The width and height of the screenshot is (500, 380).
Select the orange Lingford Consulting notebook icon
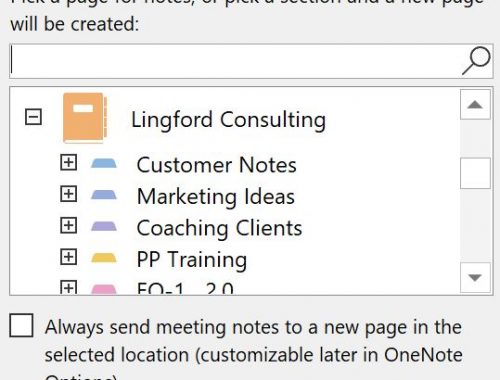pos(85,118)
